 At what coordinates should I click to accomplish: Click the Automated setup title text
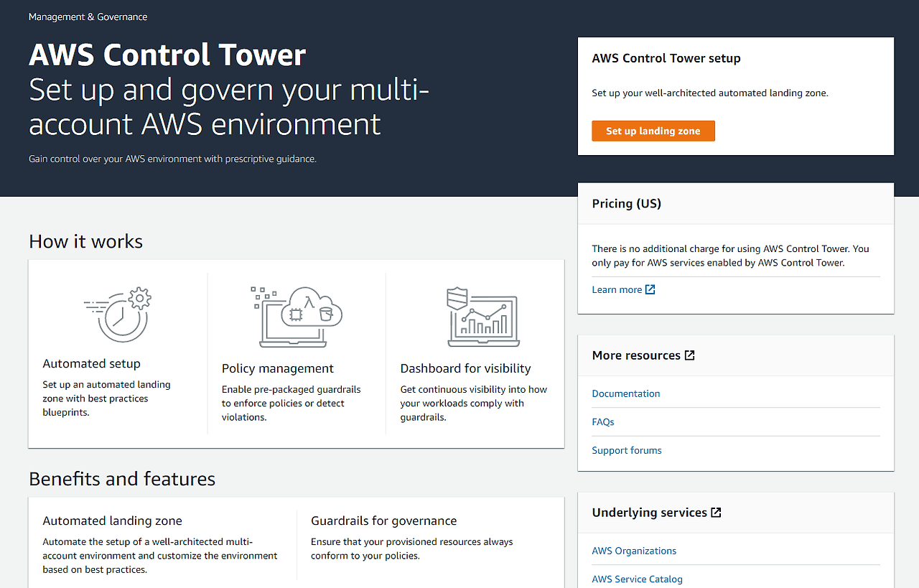(x=92, y=364)
